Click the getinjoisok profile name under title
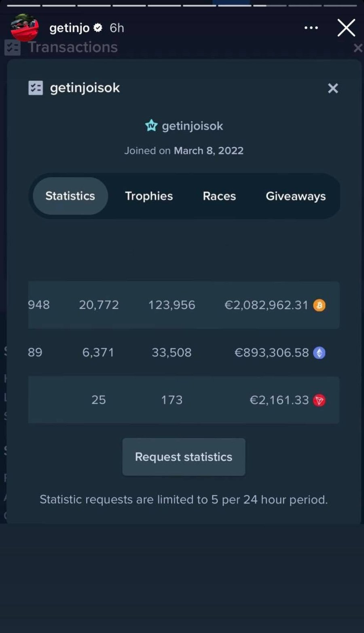 coord(193,126)
